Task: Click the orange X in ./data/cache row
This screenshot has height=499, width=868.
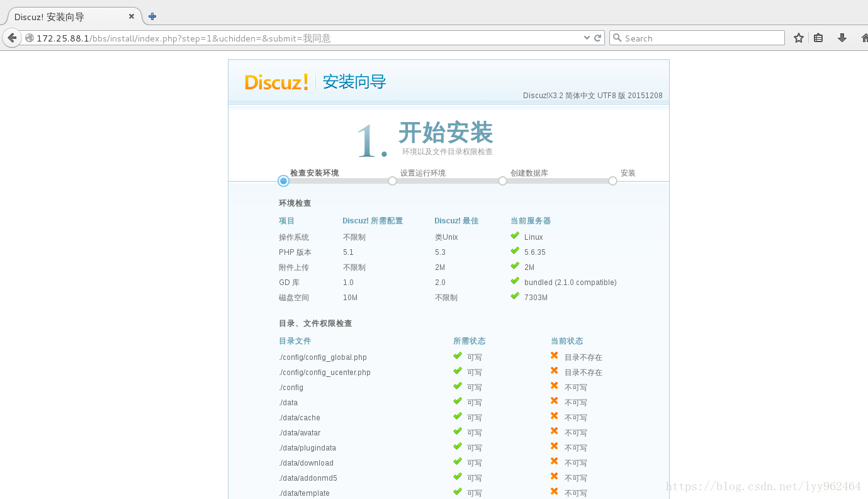Action: tap(555, 416)
